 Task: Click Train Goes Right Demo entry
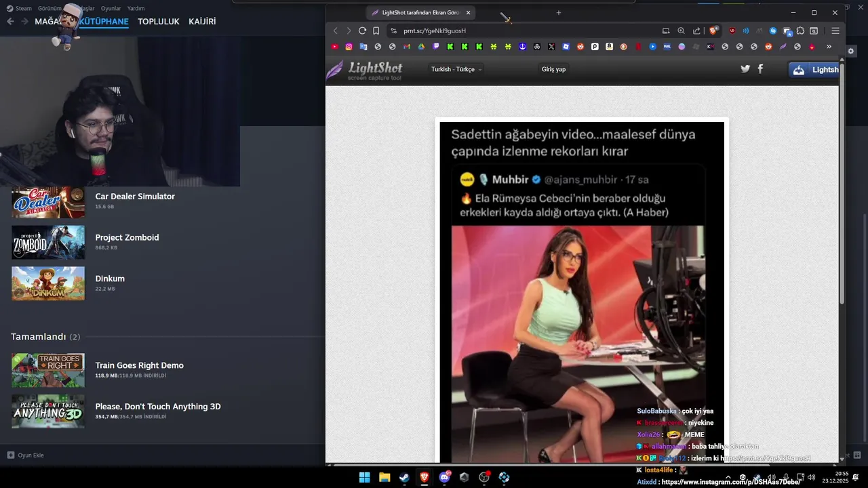163,369
